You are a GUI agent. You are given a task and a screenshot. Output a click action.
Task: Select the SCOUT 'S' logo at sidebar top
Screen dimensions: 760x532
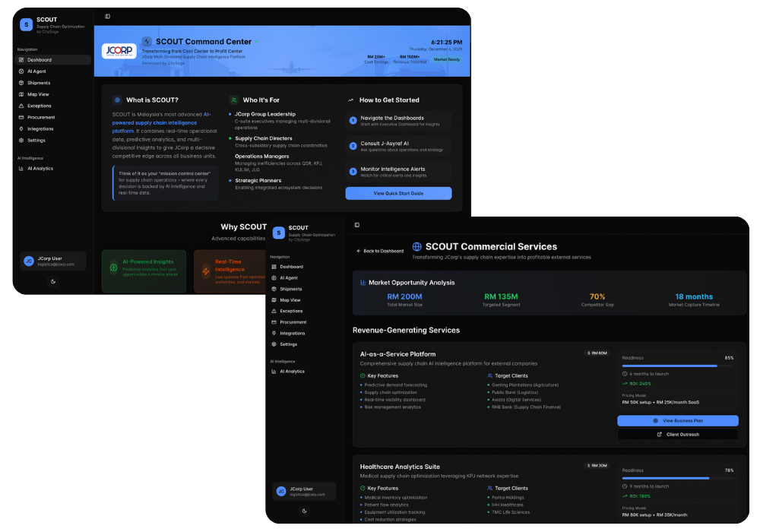[x=25, y=23]
